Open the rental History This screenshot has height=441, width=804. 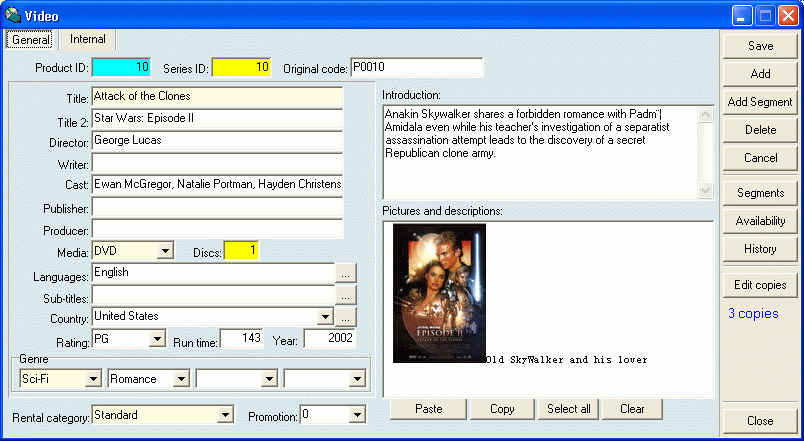coord(760,249)
